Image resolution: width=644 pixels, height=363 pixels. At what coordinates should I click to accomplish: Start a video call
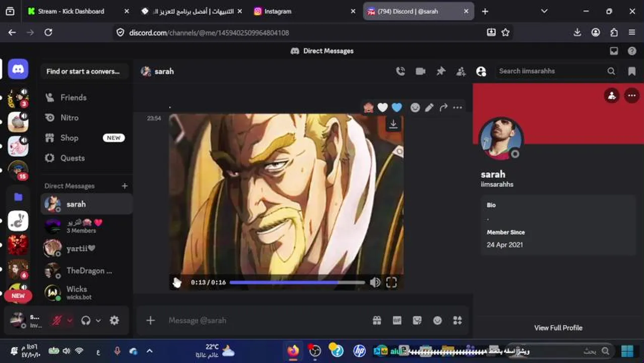click(421, 72)
